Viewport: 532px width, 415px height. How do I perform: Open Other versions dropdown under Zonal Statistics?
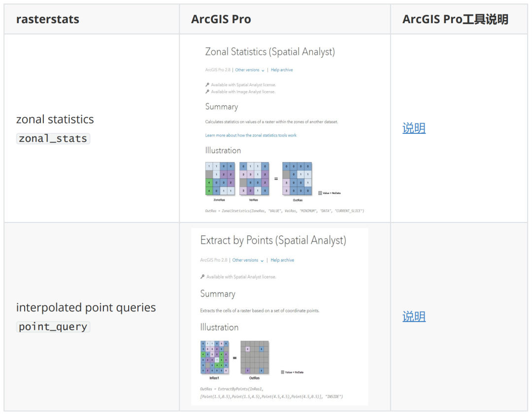tap(250, 70)
